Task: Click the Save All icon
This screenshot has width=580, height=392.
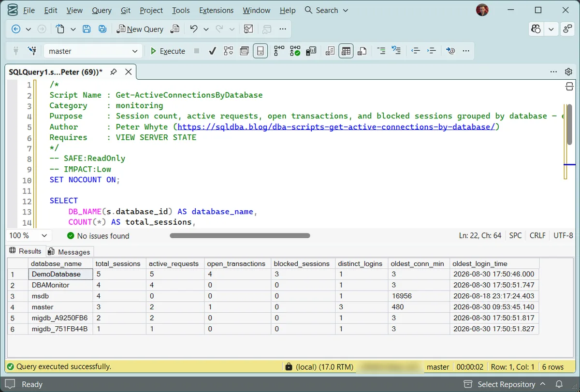Action: [x=102, y=29]
